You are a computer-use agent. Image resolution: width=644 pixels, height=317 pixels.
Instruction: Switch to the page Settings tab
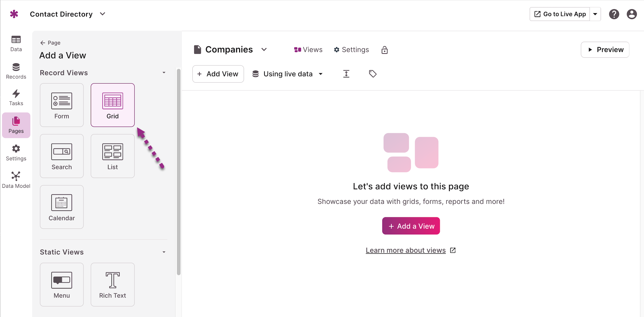tap(351, 49)
